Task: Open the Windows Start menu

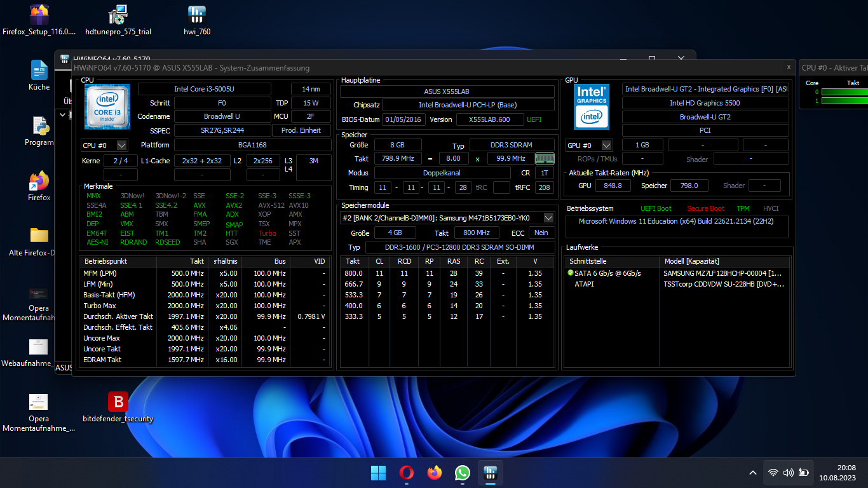Action: pyautogui.click(x=378, y=473)
